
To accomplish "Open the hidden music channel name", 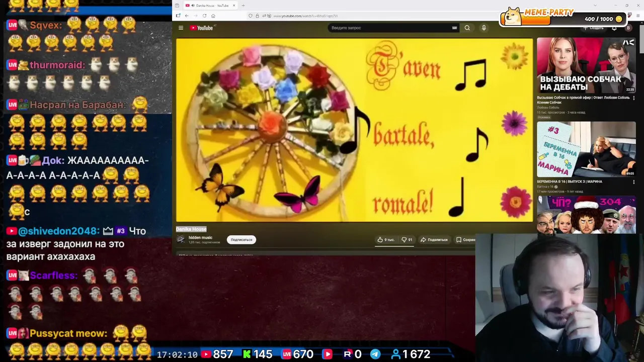I will point(200,237).
